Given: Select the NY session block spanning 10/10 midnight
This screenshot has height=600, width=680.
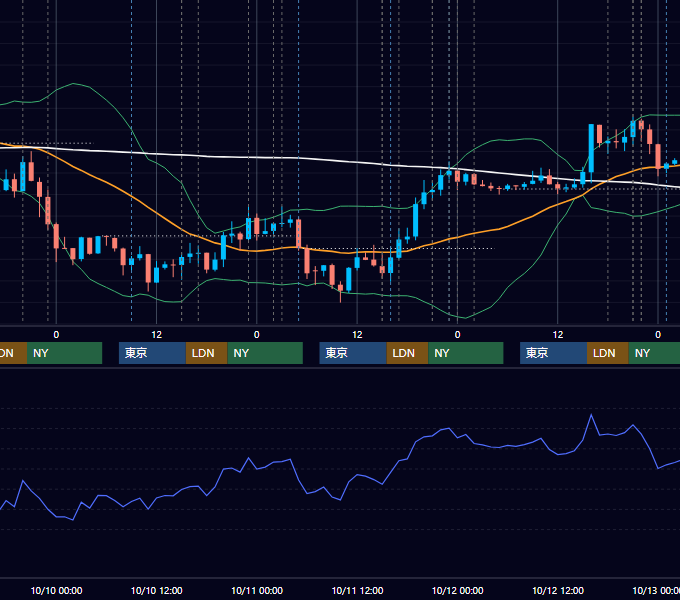Looking at the screenshot, I should pos(64,353).
